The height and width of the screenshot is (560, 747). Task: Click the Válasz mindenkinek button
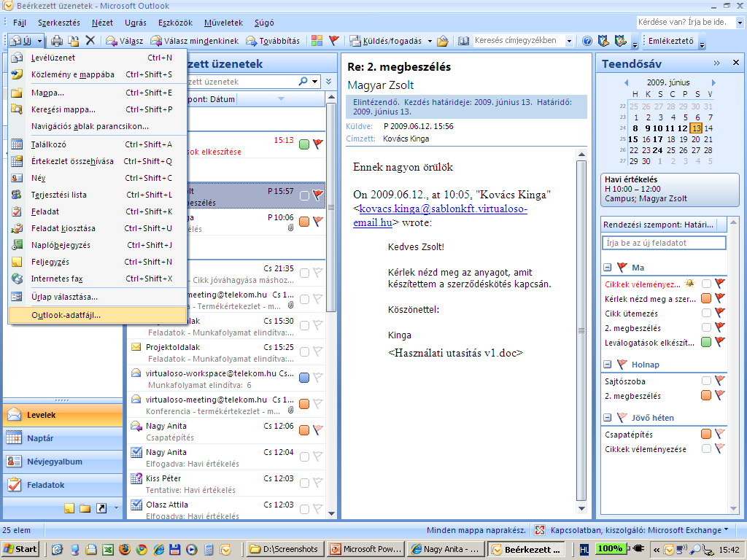tap(194, 41)
